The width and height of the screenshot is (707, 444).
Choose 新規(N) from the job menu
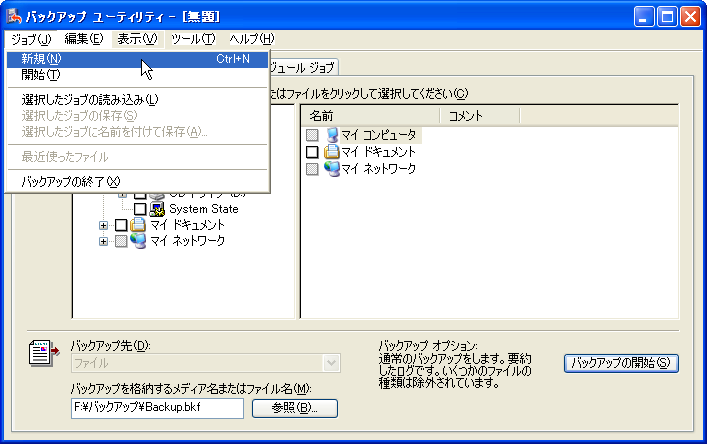tap(137, 59)
